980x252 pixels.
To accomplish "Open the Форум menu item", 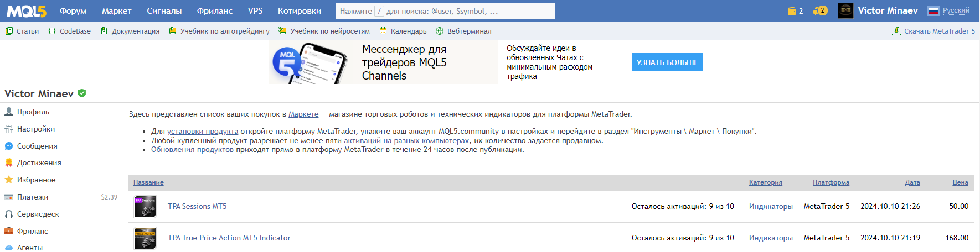I will click(x=73, y=11).
